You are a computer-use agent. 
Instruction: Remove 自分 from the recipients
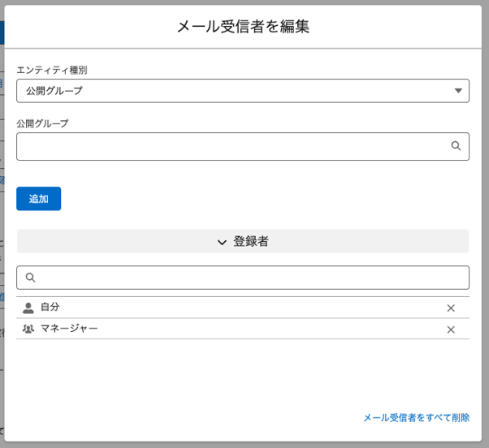(451, 308)
